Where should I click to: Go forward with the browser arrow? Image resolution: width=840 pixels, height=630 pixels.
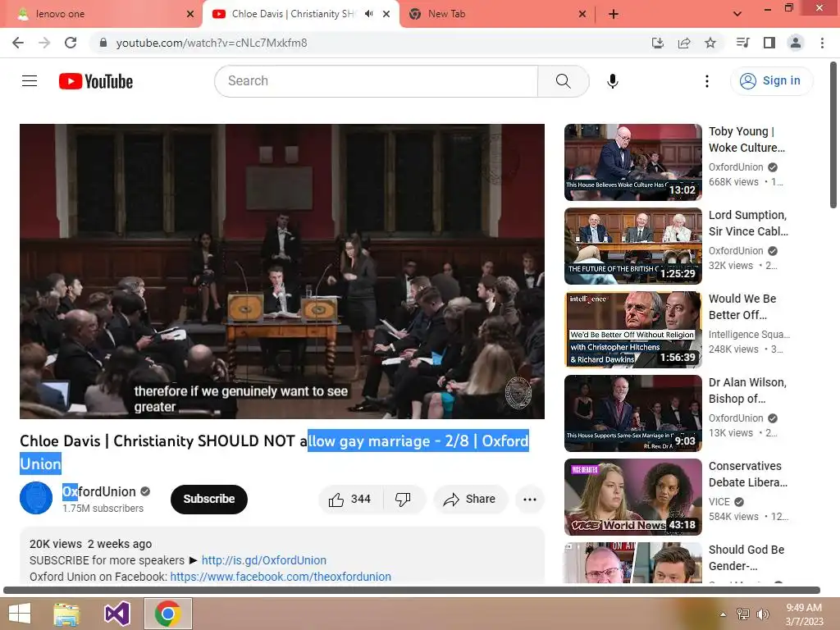point(44,43)
